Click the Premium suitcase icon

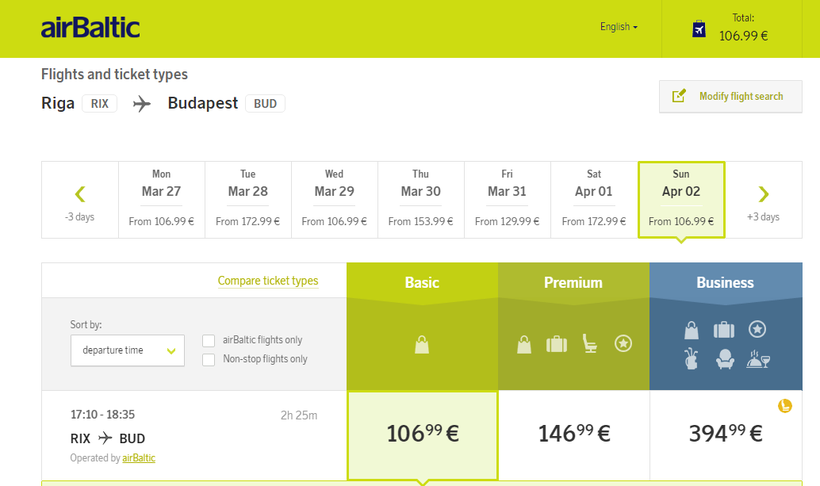557,344
